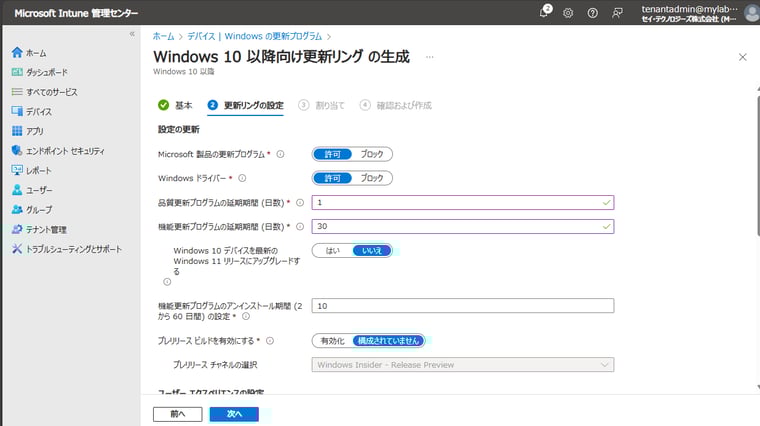The height and width of the screenshot is (426, 760).
Task: Set Microsoft 製品の更新プログラム to ブロック
Action: click(372, 154)
